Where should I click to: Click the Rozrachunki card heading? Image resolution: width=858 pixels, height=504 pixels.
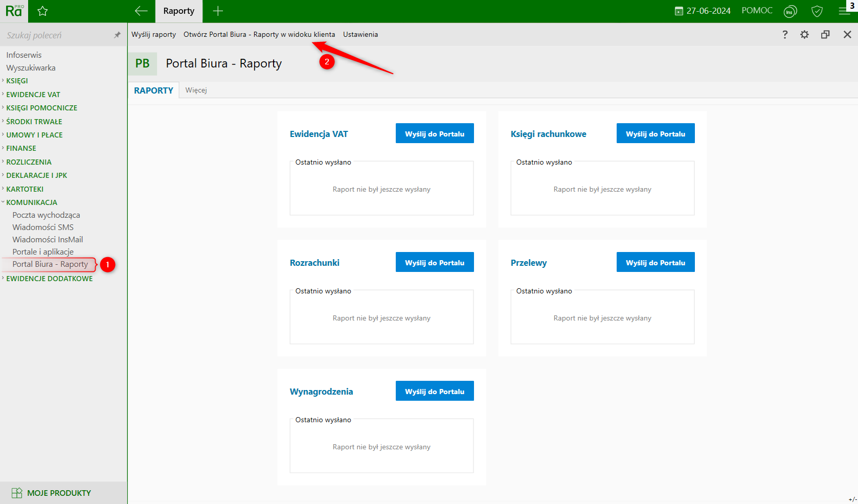(314, 263)
